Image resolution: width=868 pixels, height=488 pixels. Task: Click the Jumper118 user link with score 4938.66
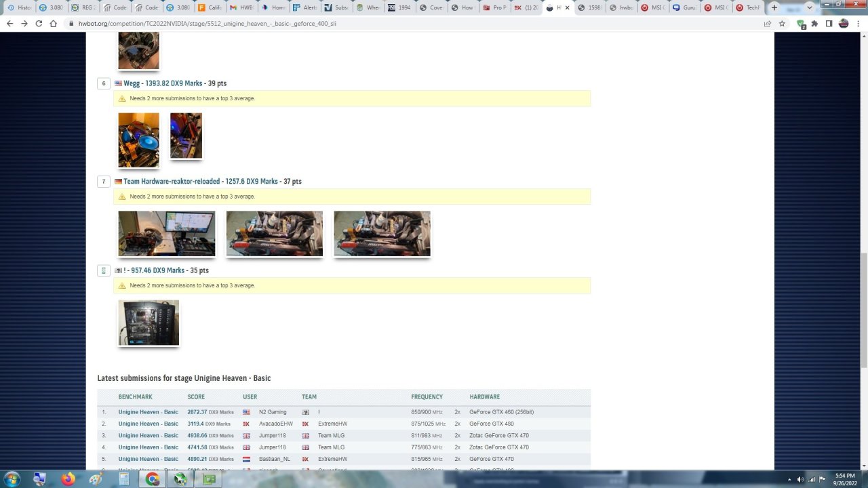(273, 436)
